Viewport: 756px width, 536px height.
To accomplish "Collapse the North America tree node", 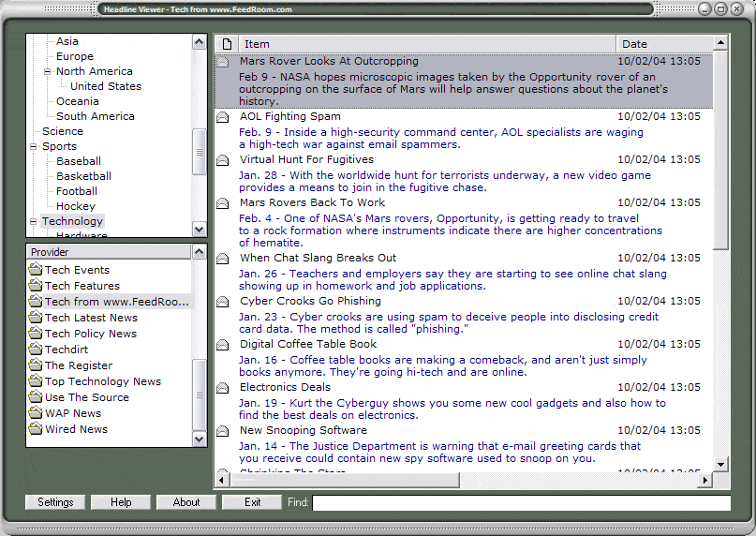I will 47,71.
